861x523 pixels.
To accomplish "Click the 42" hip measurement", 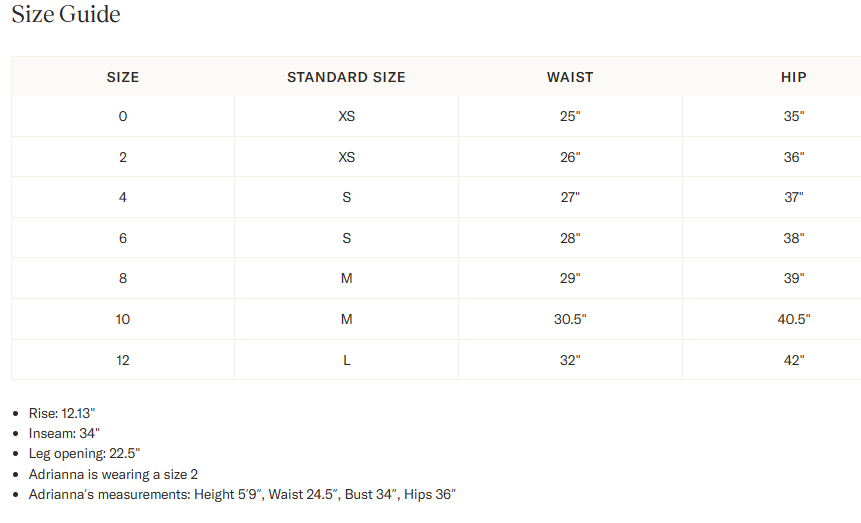I will 794,360.
